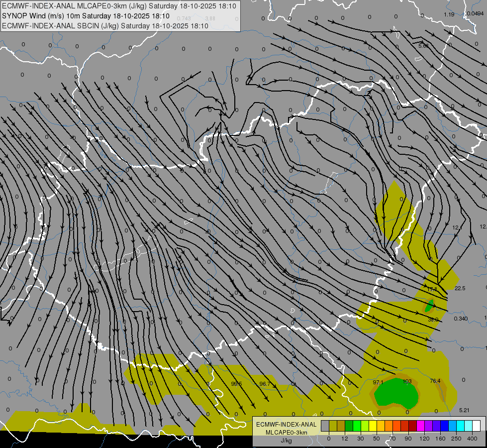Screen dimensions: 487x448
Task: Click the '17.8' value on the map
Action: [432, 289]
